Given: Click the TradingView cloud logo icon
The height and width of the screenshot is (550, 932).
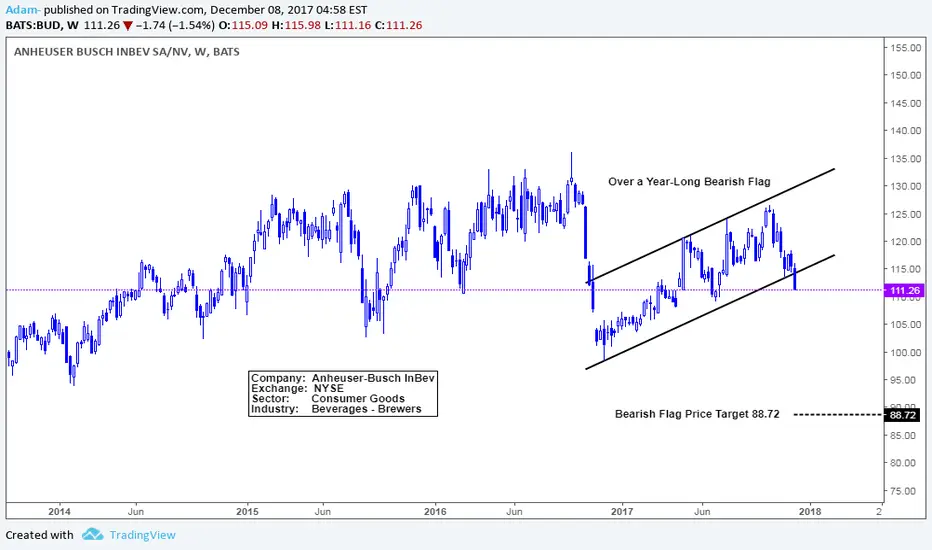Looking at the screenshot, I should (93, 534).
